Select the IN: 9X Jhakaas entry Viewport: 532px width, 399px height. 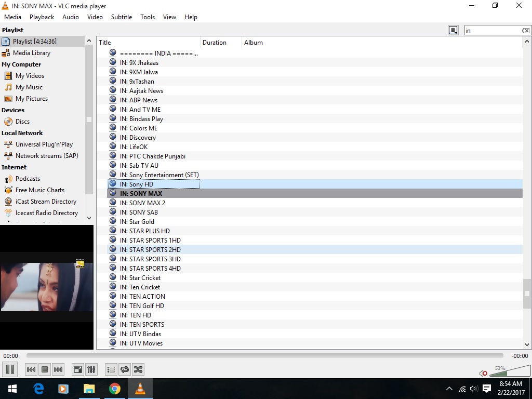click(x=315, y=63)
